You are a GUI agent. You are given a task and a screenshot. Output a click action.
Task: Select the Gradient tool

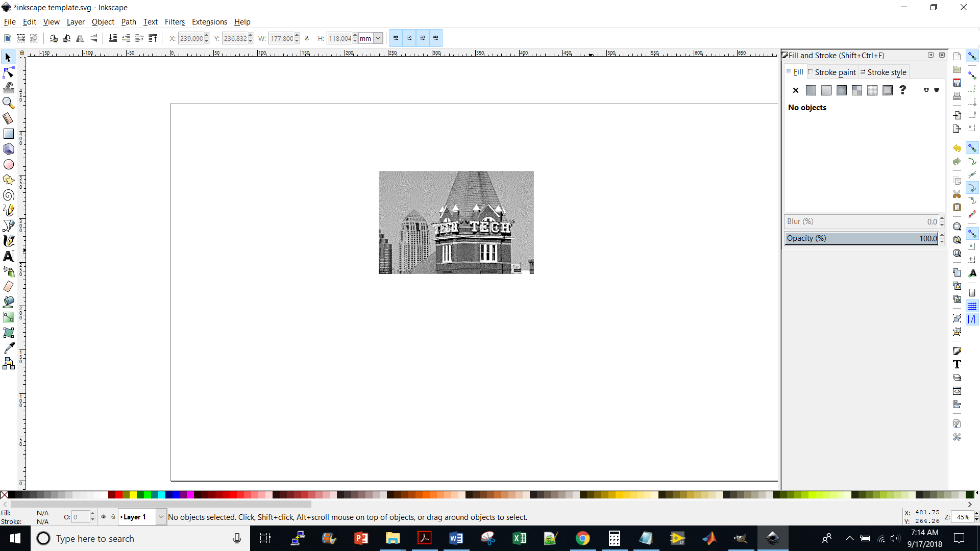pos(8,317)
